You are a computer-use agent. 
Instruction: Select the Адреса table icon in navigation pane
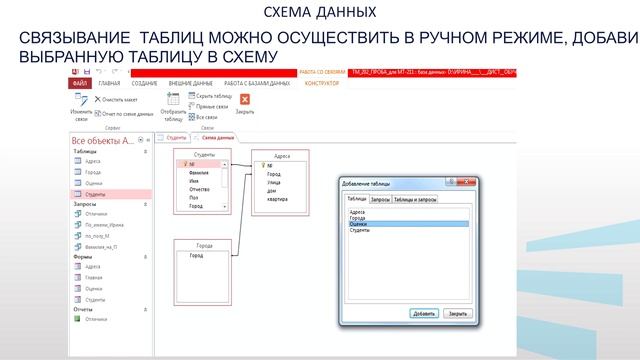tap(78, 161)
